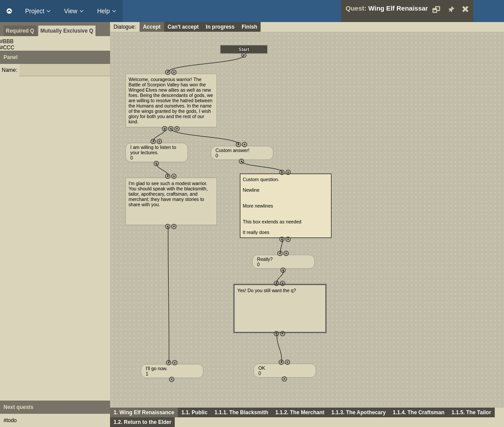504x427 pixels.
Task: Open the Project dropdown menu
Action: pos(37,11)
